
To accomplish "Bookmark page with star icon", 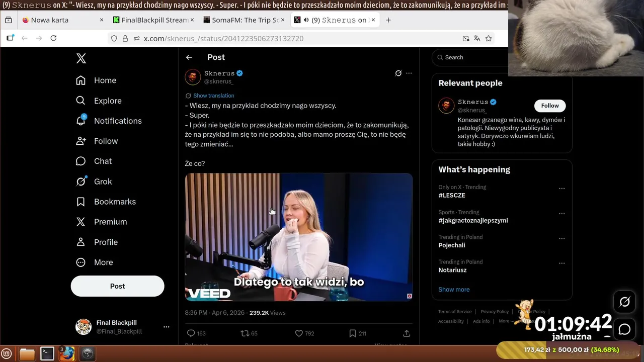I will [x=488, y=38].
